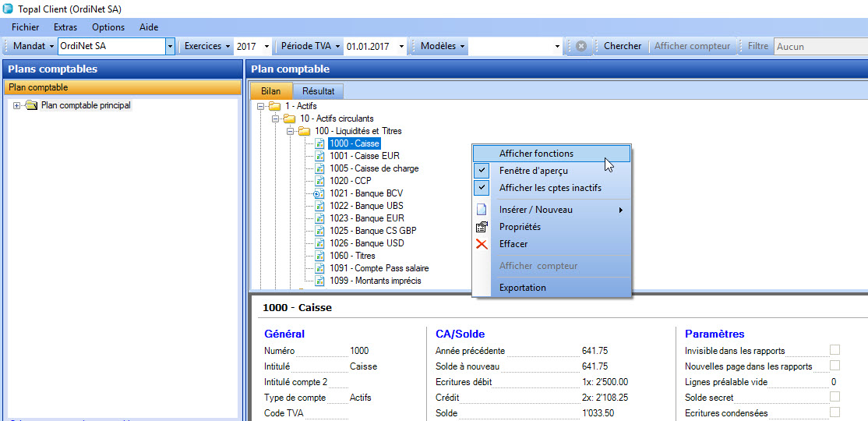Click the clear search icon left of Chercher

[581, 47]
